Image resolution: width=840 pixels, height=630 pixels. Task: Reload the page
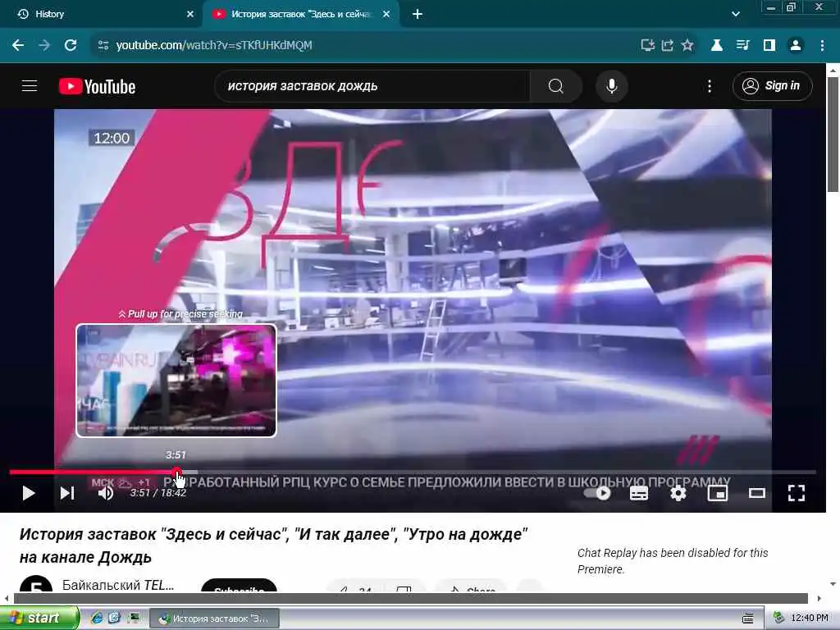pos(71,45)
